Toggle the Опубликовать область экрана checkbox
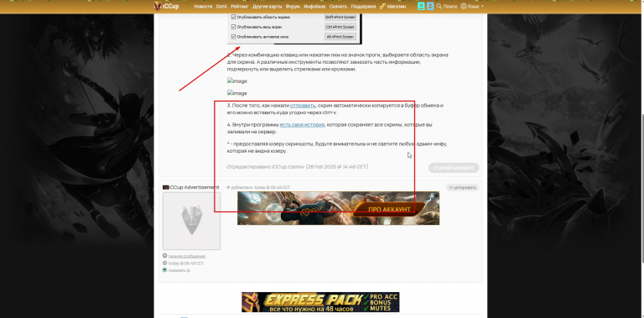The image size is (644, 318). pos(234,18)
